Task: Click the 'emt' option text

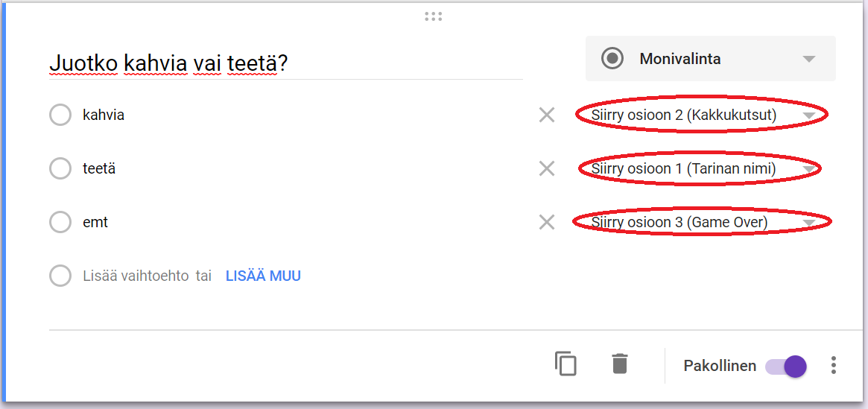Action: click(95, 222)
